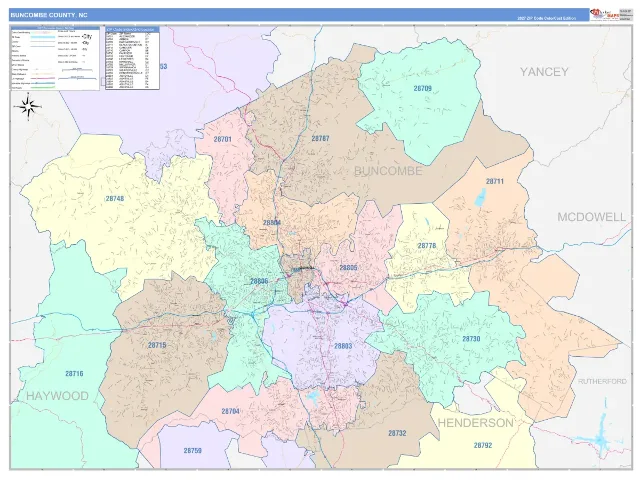Select ZIP code 28711 label
The width and height of the screenshot is (640, 480).
(495, 181)
